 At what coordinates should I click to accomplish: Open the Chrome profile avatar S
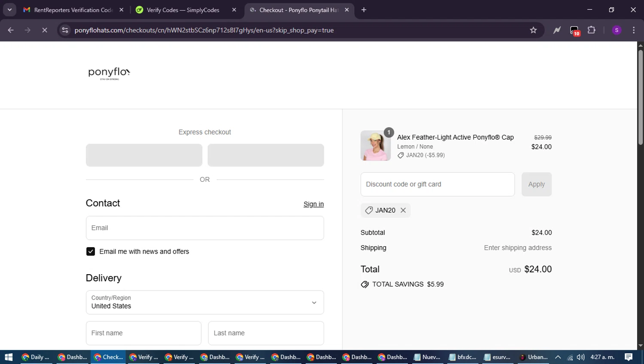pos(617,30)
